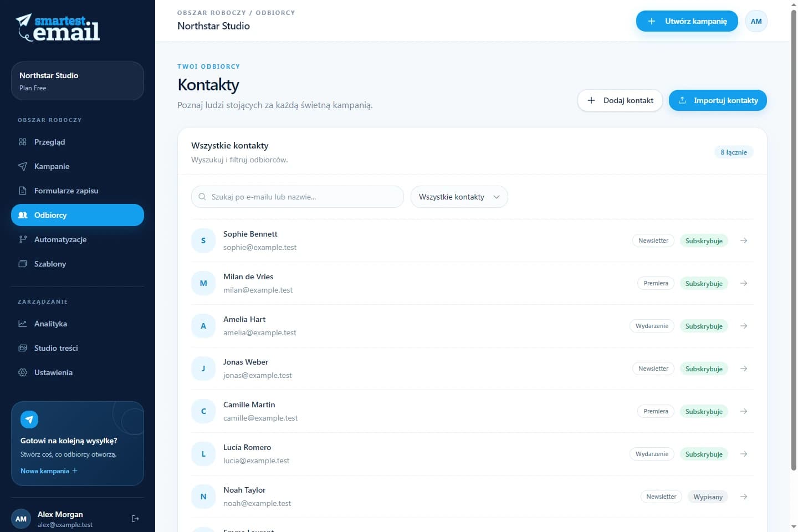The image size is (798, 532).
Task: Go to Przegląd in the sidebar
Action: (78, 142)
